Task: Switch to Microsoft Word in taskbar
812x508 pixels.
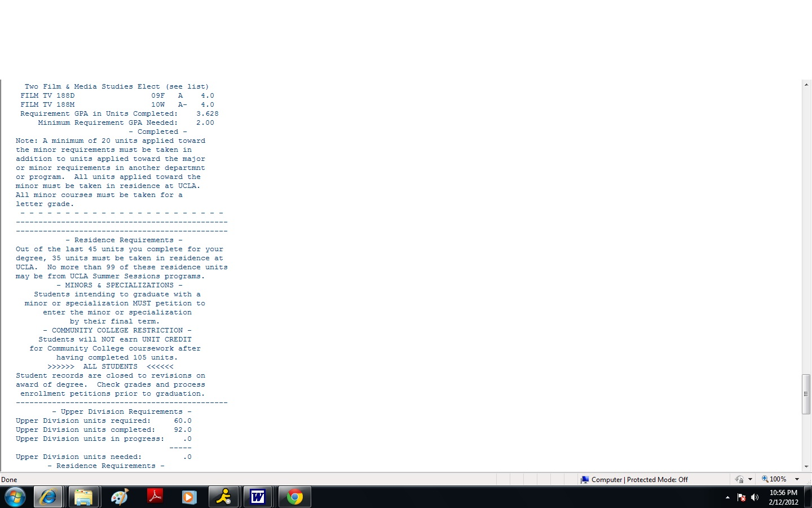Action: (258, 497)
